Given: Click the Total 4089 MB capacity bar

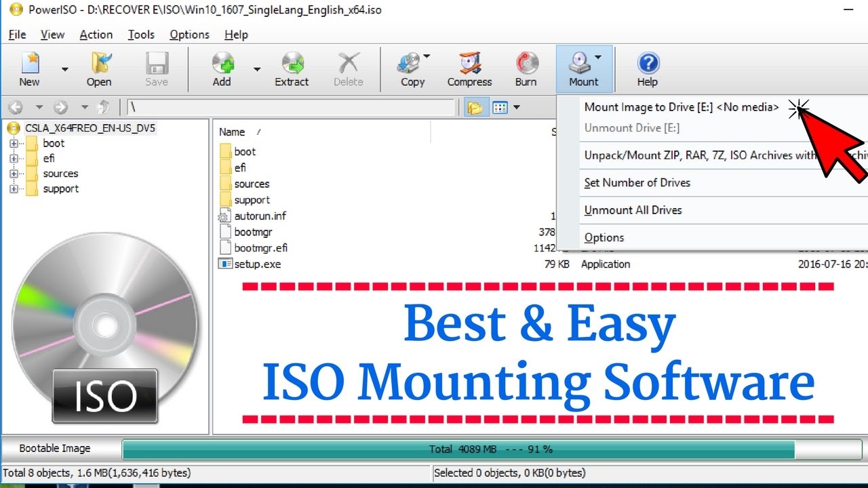Looking at the screenshot, I should [x=491, y=449].
